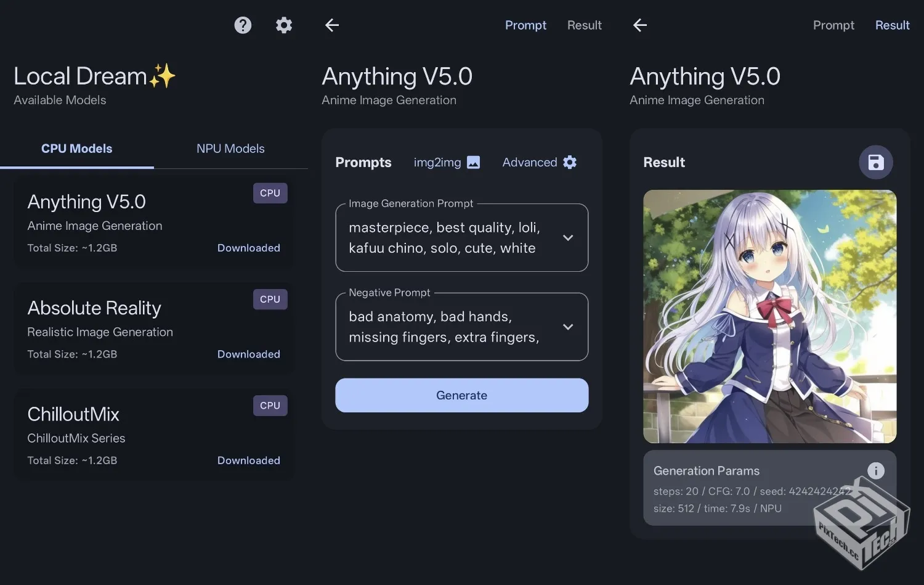Switch to the NPU Models tab
The height and width of the screenshot is (585, 924).
pyautogui.click(x=230, y=149)
